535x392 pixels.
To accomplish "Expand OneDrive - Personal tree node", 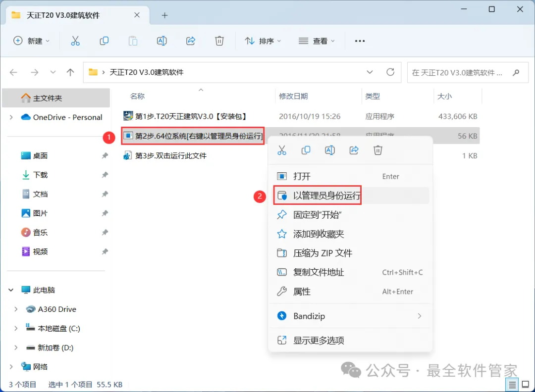I will click(11, 117).
